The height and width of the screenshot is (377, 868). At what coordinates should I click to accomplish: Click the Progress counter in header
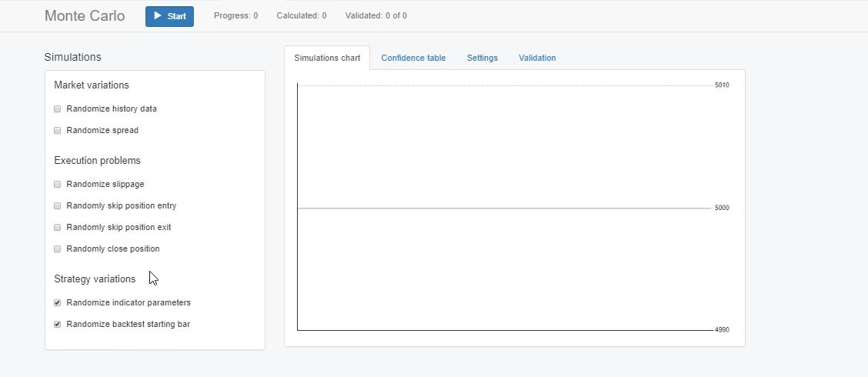235,16
